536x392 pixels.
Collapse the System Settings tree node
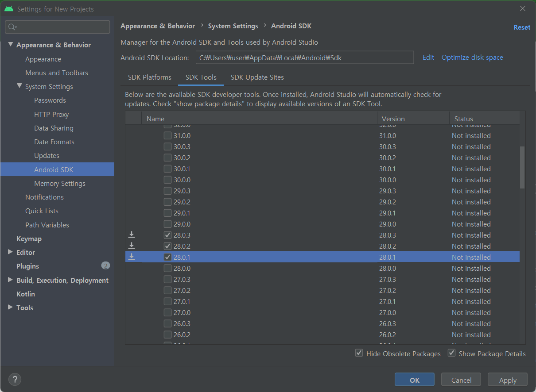point(19,86)
